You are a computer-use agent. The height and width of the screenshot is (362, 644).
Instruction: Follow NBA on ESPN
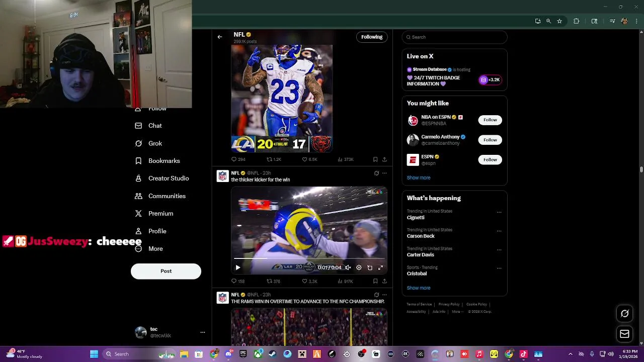pos(490,120)
